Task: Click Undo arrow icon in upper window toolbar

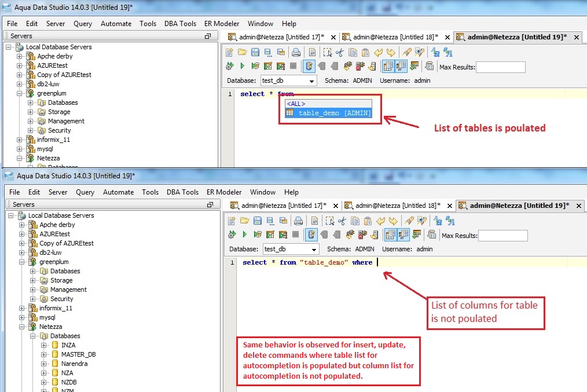Action: point(379,53)
